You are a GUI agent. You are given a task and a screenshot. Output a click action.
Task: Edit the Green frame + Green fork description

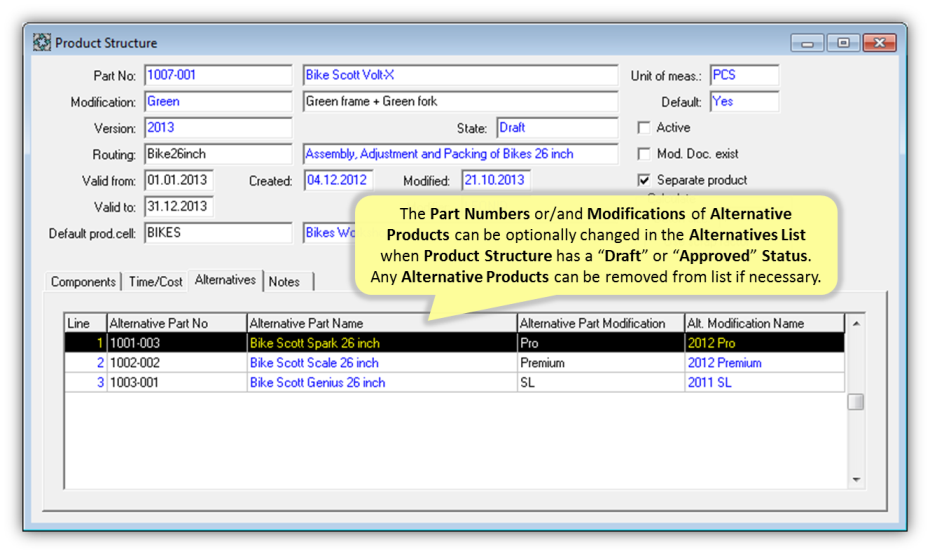click(x=460, y=101)
